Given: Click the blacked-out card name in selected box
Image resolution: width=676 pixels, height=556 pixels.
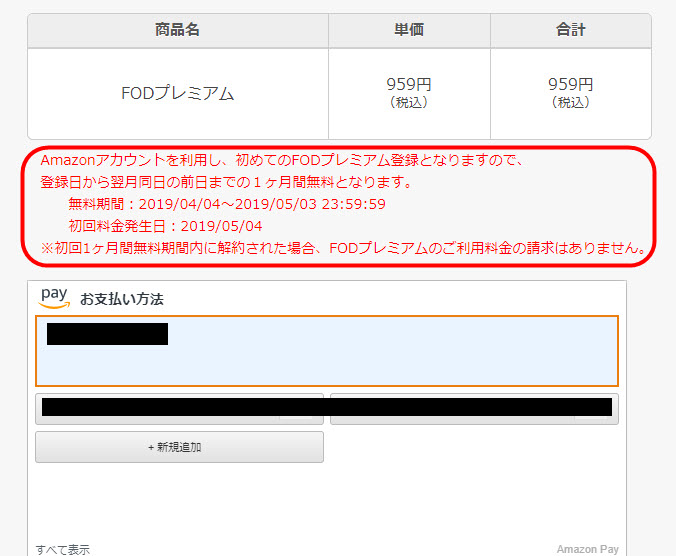Looking at the screenshot, I should tap(107, 334).
